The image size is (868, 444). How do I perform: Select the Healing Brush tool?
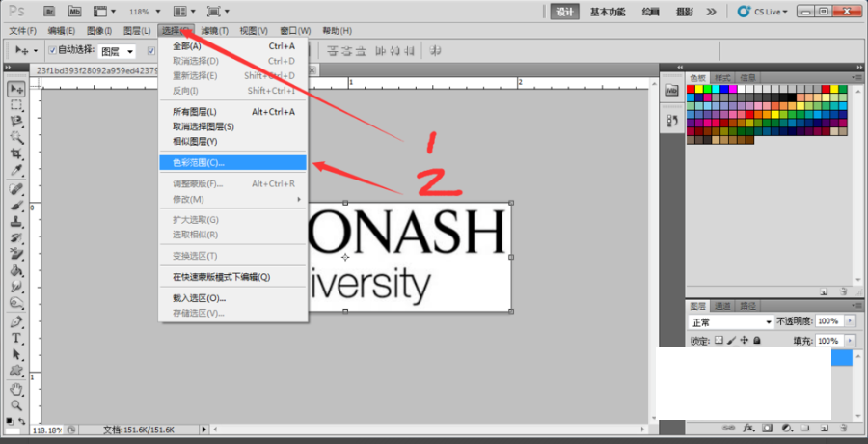point(16,189)
